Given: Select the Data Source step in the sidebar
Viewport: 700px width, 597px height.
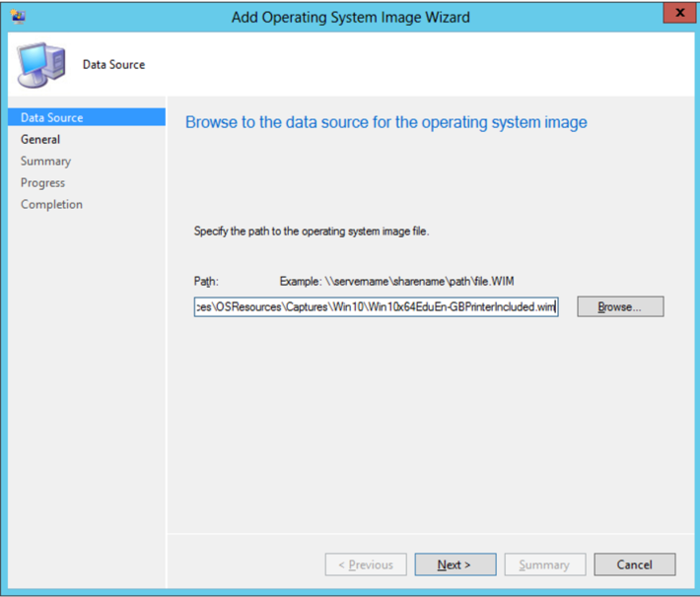Looking at the screenshot, I should tap(52, 117).
